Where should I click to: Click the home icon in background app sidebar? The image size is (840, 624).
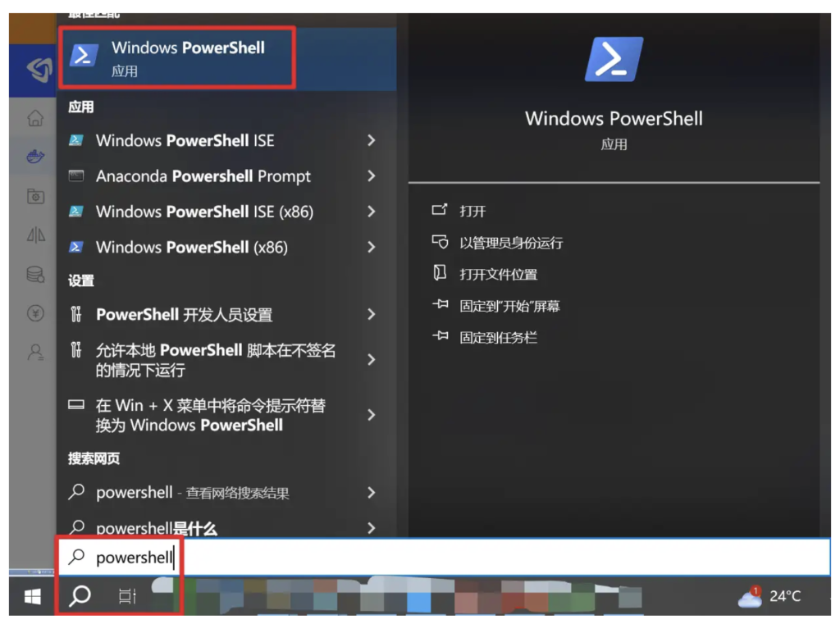coord(35,118)
